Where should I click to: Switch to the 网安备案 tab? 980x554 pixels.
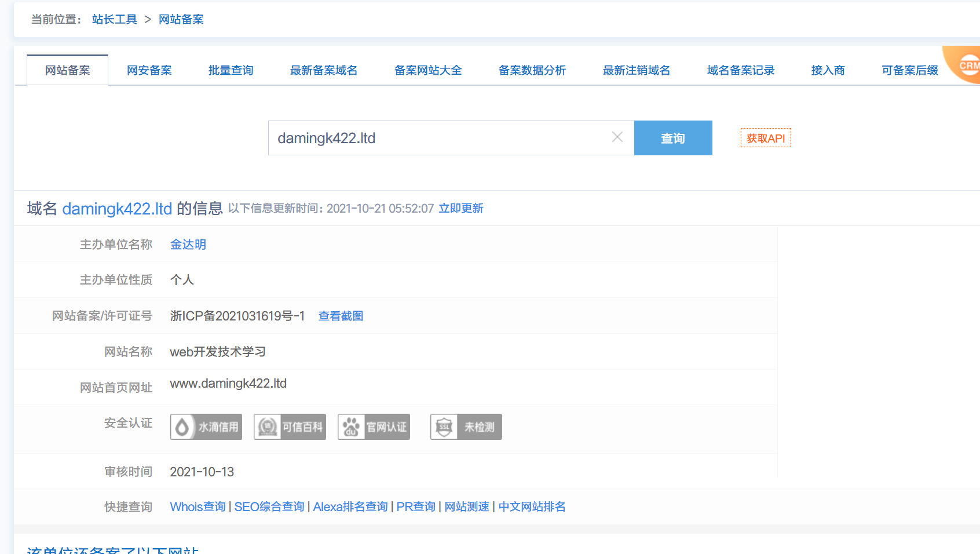(149, 70)
